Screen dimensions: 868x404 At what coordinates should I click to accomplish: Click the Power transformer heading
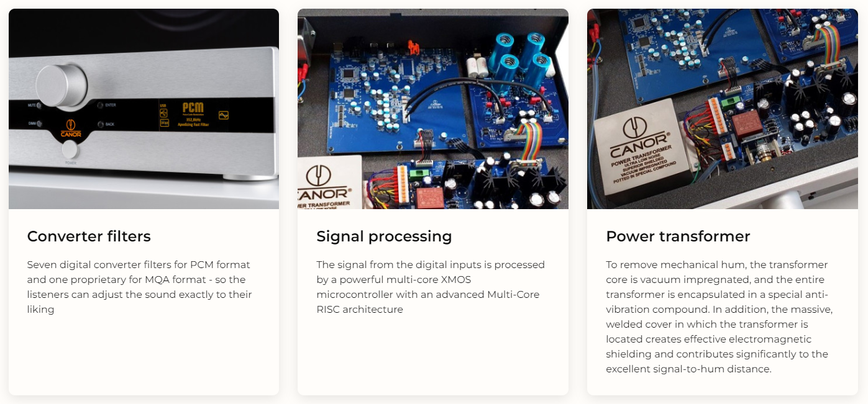click(678, 236)
